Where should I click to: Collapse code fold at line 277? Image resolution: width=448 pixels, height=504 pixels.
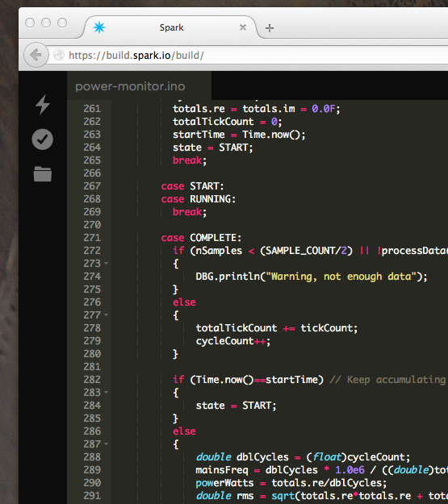pyautogui.click(x=107, y=315)
